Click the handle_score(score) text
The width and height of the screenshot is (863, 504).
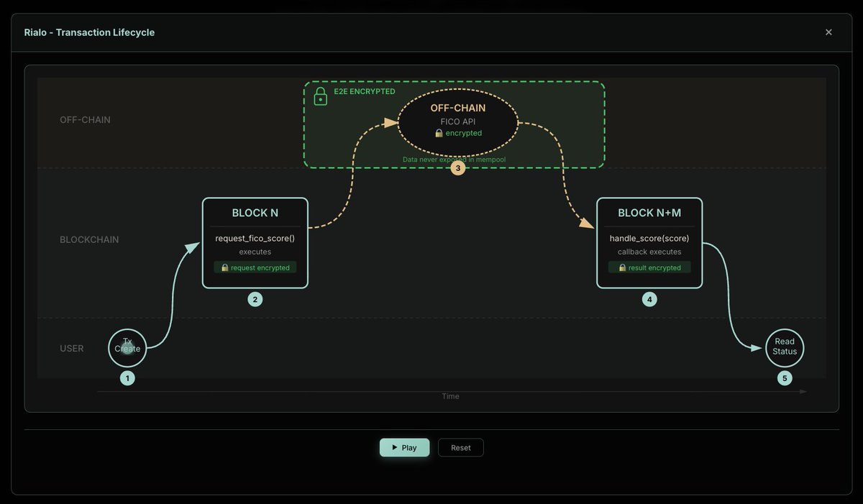pyautogui.click(x=649, y=238)
